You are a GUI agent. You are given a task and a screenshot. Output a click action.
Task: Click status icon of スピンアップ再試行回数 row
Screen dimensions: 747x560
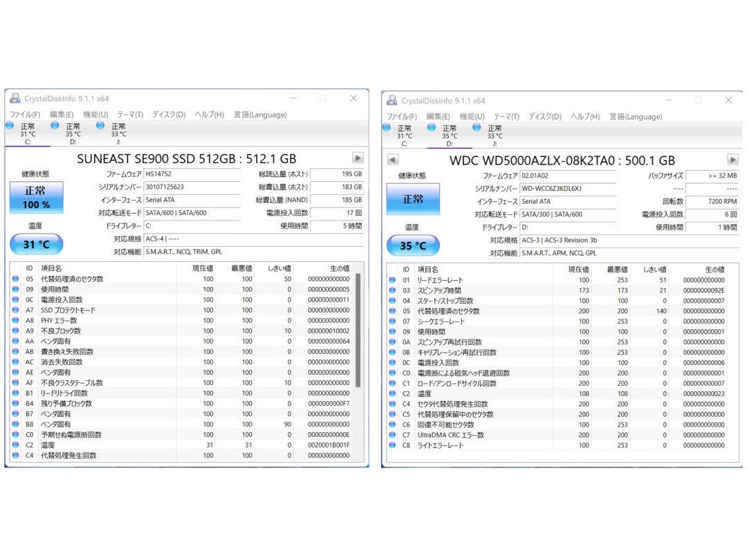coord(393,342)
